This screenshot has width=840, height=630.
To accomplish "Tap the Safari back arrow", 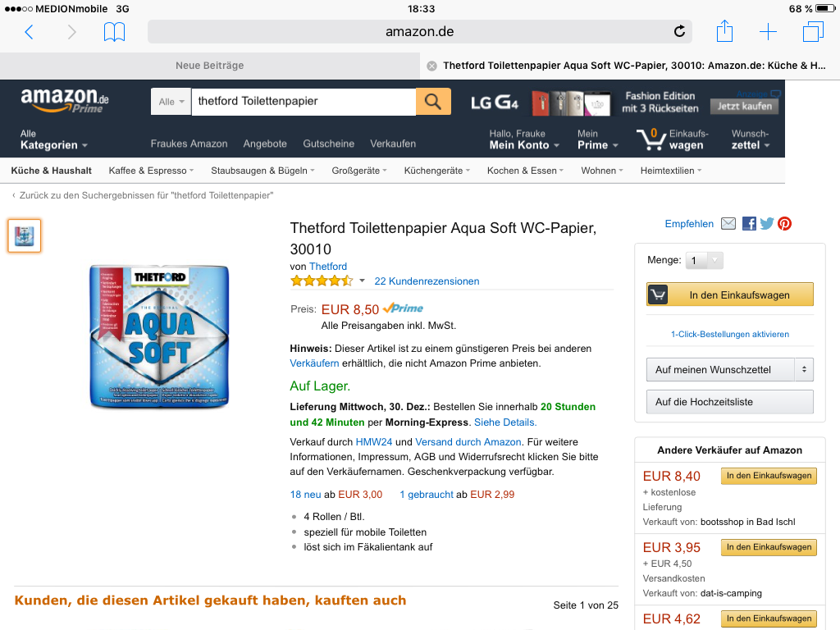I will click(x=29, y=32).
